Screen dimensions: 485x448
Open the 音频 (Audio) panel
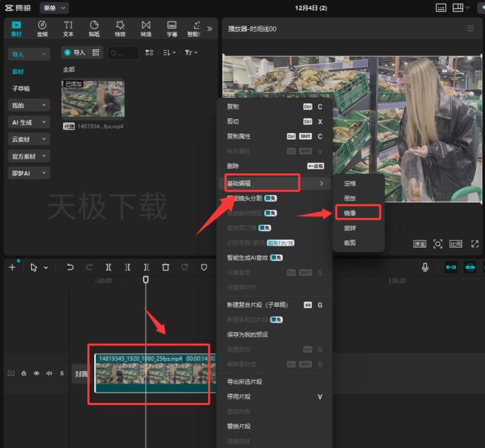[x=42, y=28]
